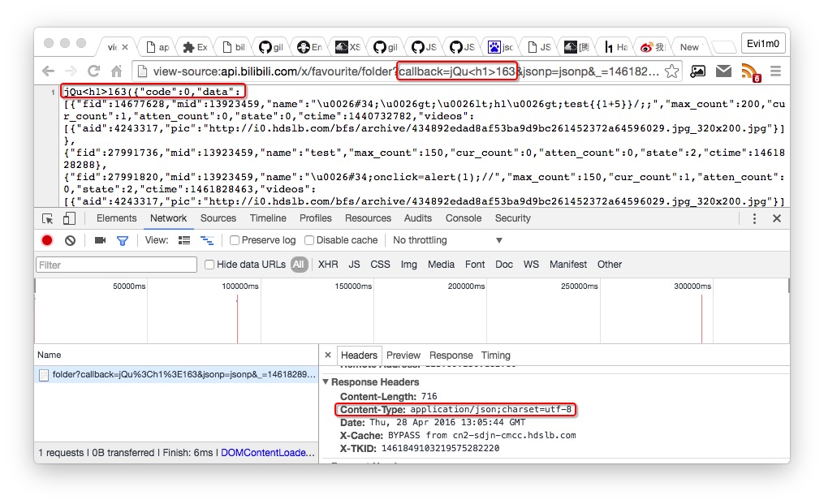Image resolution: width=824 pixels, height=504 pixels.
Task: Close the request details pane
Action: [327, 355]
